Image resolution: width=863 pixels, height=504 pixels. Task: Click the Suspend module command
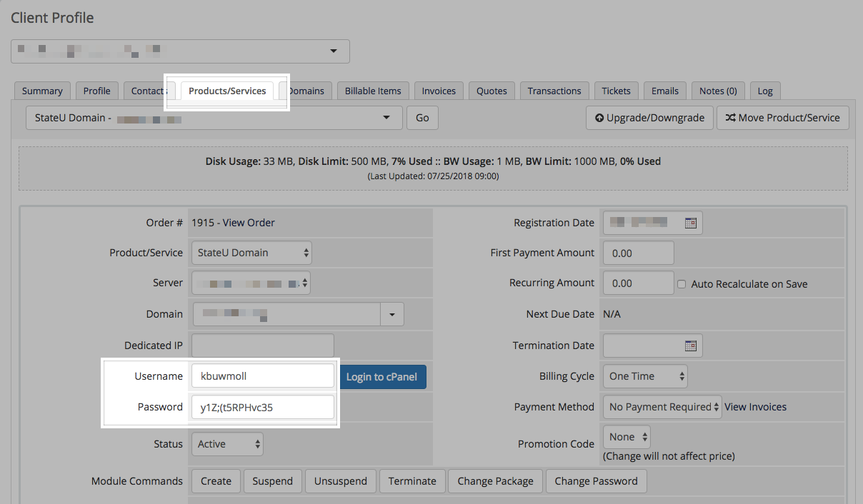point(272,481)
